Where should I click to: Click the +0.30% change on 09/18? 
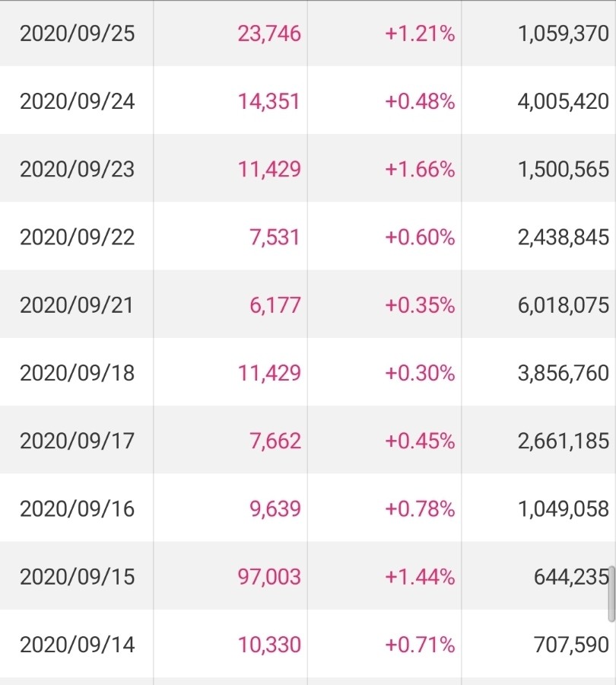420,373
